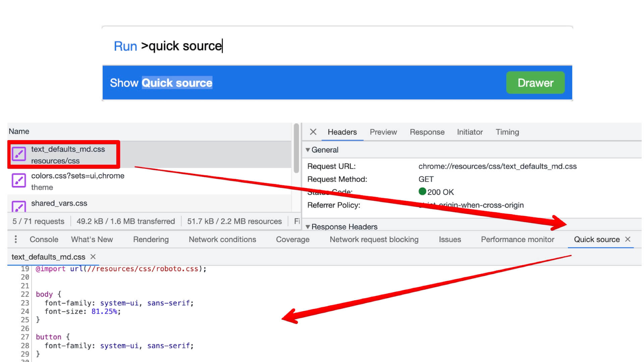The width and height of the screenshot is (644, 362).
Task: Click the stylesheet icon beside text_defaults_md.css
Action: [x=19, y=154]
